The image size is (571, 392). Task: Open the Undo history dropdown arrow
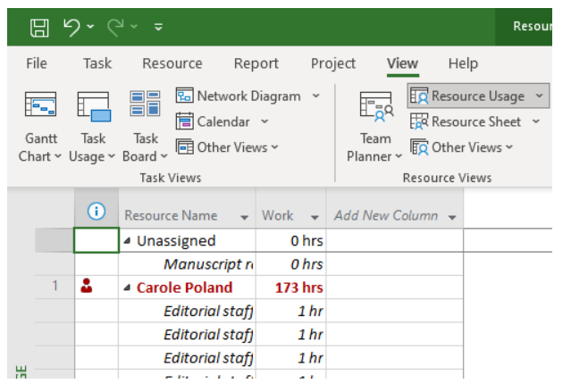coord(90,27)
